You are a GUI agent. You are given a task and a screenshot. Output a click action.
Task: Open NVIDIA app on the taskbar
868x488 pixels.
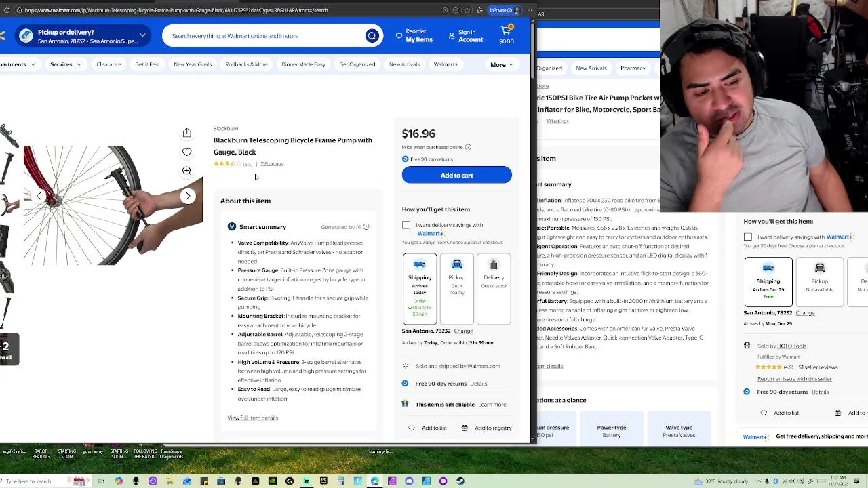point(273,481)
